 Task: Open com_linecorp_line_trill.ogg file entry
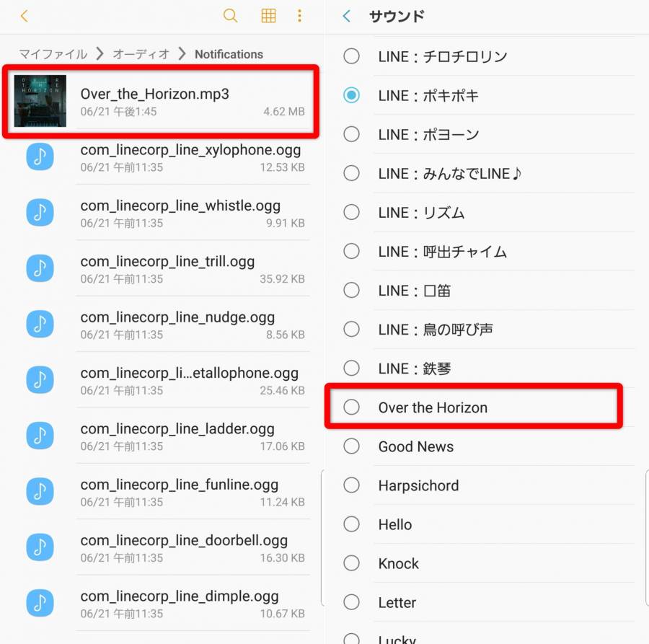coord(166,268)
